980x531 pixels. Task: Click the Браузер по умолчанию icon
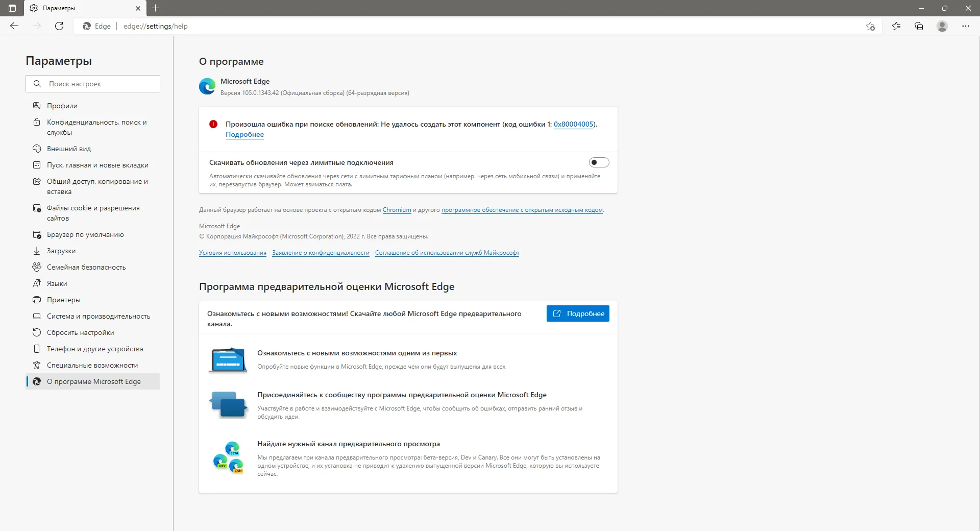pyautogui.click(x=37, y=234)
